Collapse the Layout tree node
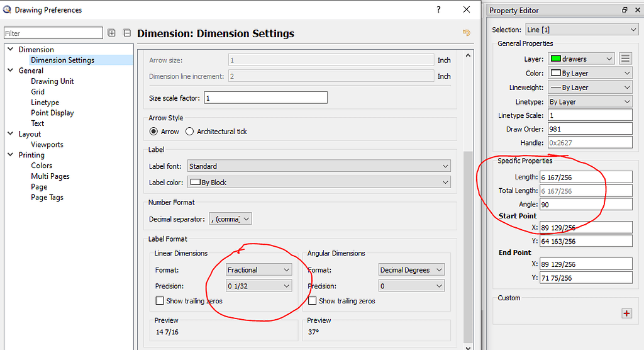The height and width of the screenshot is (350, 644). [10, 133]
